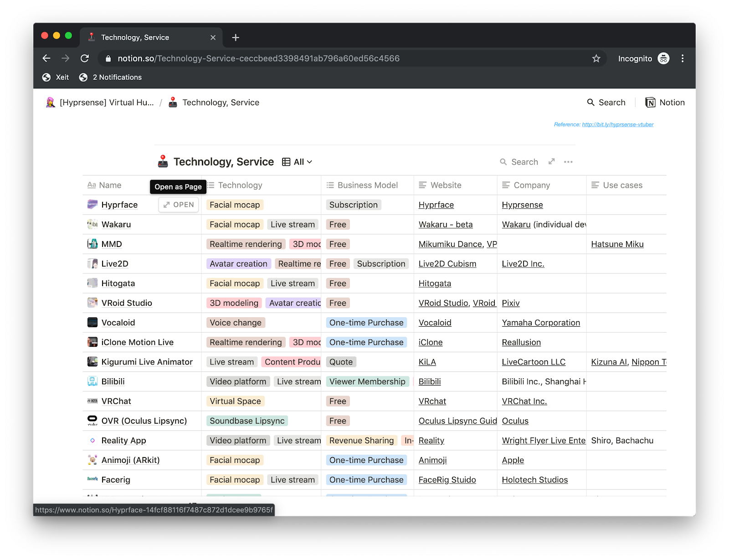Image resolution: width=729 pixels, height=560 pixels.
Task: Click the address bar URL
Action: 258,58
